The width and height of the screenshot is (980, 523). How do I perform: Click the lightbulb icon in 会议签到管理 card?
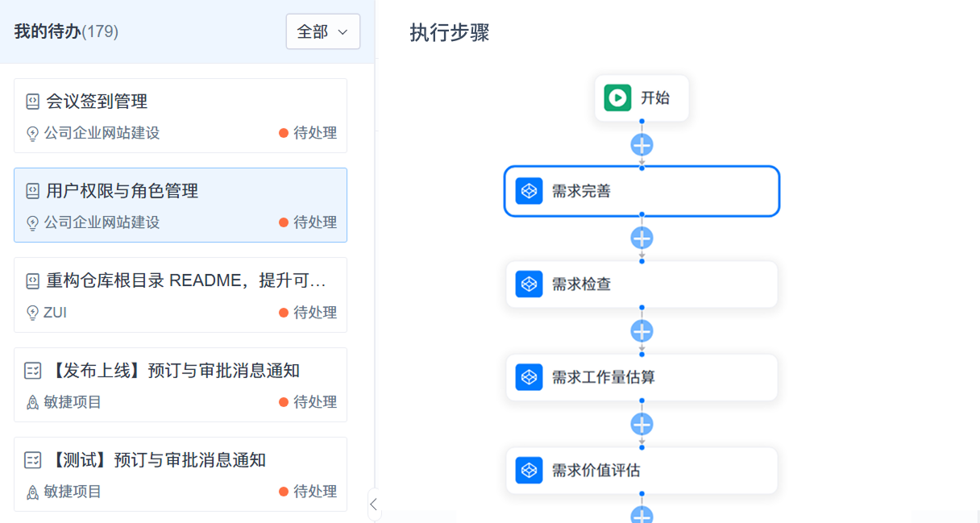click(33, 134)
